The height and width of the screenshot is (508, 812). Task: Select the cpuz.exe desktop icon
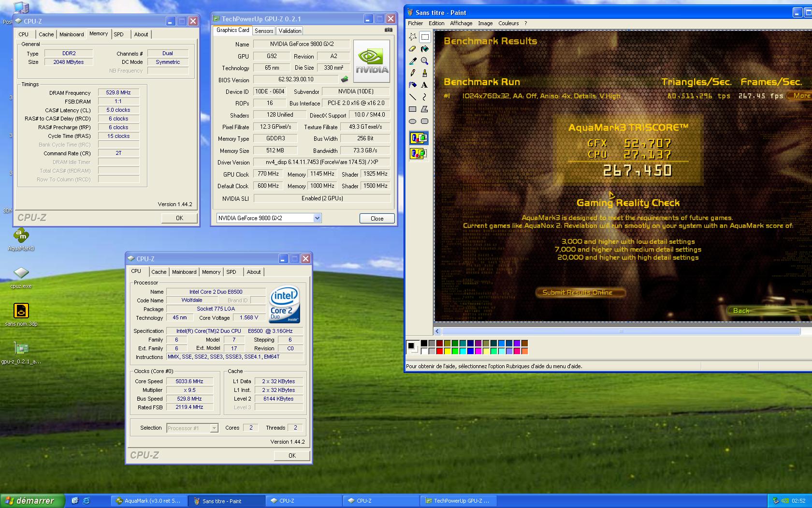coord(21,277)
